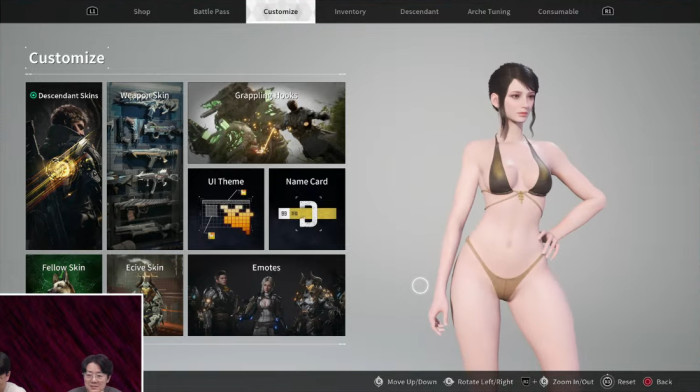Click the R1 bumper icon
The image size is (700, 392).
[x=608, y=11]
